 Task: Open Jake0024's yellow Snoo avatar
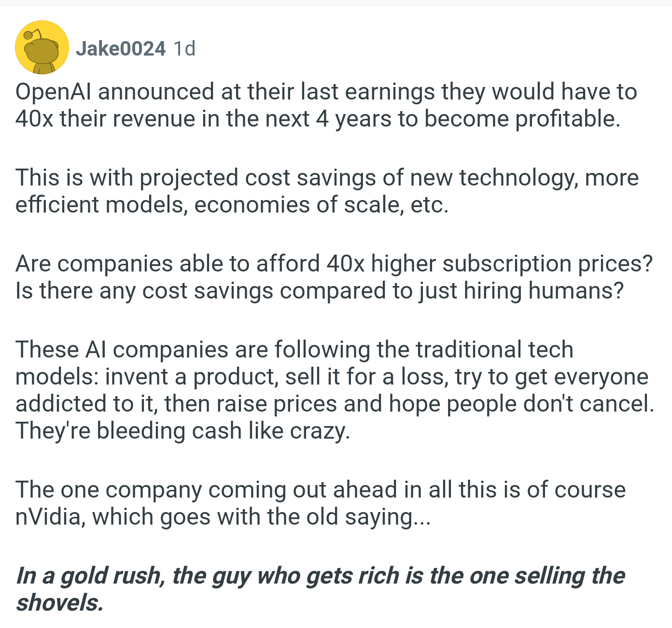(42, 47)
